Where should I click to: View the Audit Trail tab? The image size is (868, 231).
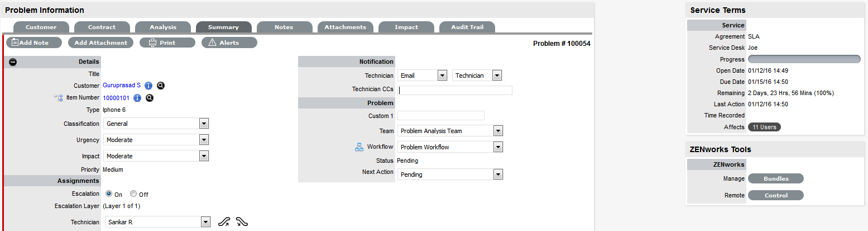click(467, 27)
